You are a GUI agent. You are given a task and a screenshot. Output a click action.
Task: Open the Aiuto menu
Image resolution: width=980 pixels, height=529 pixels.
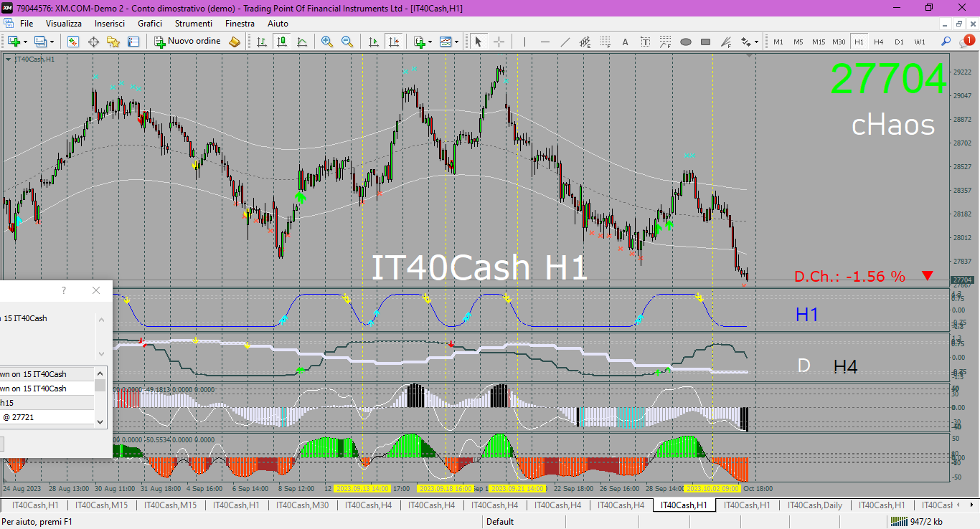(278, 24)
